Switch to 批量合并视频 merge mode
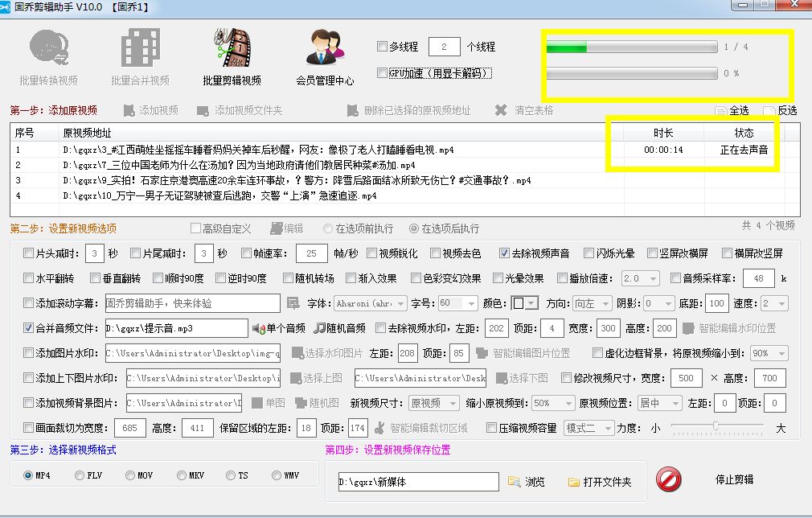 pyautogui.click(x=141, y=56)
